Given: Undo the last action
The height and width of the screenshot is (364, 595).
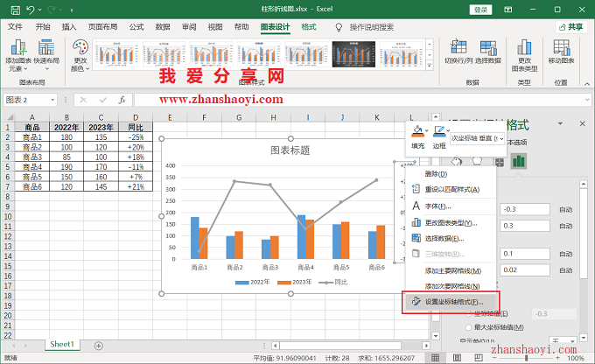Looking at the screenshot, I should tap(31, 10).
